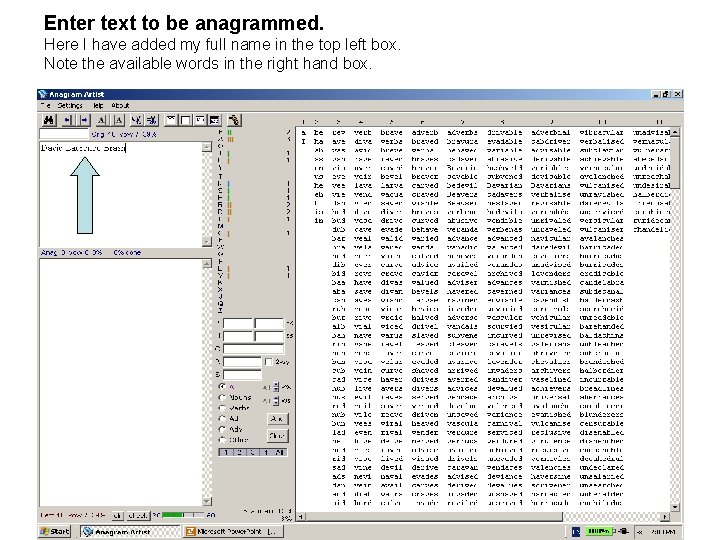Click inside the empty anagram results box
The width and height of the screenshot is (720, 540).
pos(121,382)
